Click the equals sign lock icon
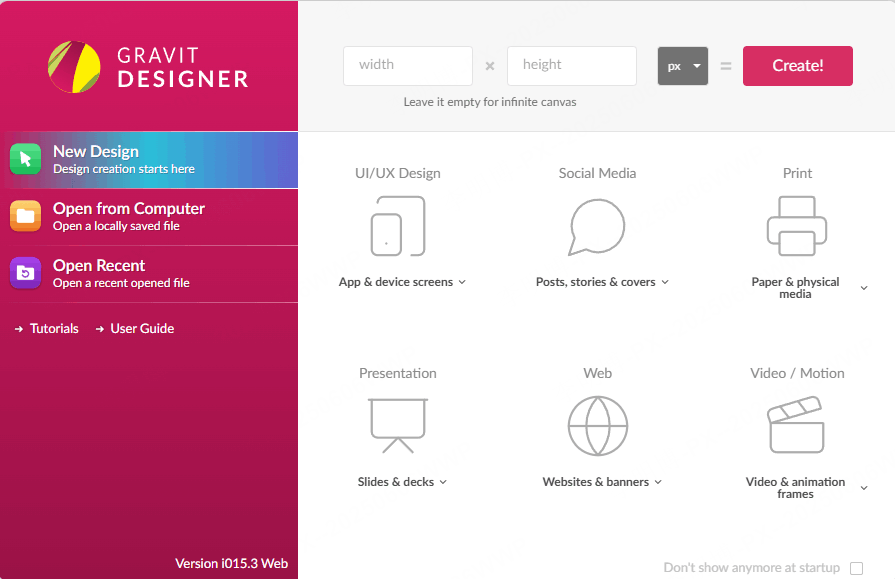 [x=725, y=66]
